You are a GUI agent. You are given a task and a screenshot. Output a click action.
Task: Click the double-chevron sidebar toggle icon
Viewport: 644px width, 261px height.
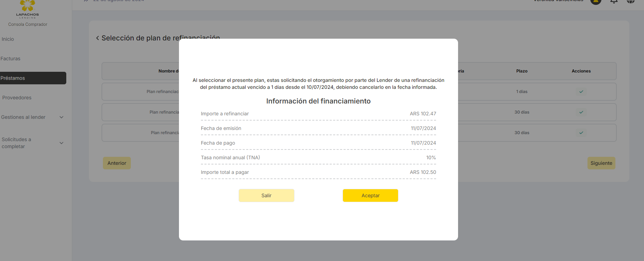pyautogui.click(x=86, y=1)
